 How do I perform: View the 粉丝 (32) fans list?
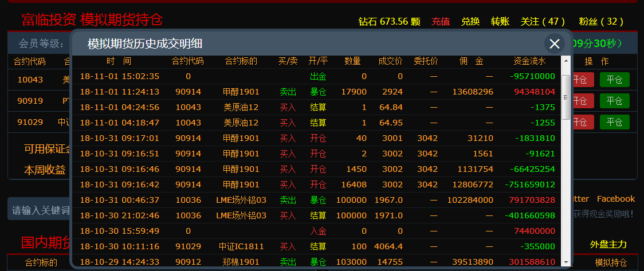tap(601, 21)
